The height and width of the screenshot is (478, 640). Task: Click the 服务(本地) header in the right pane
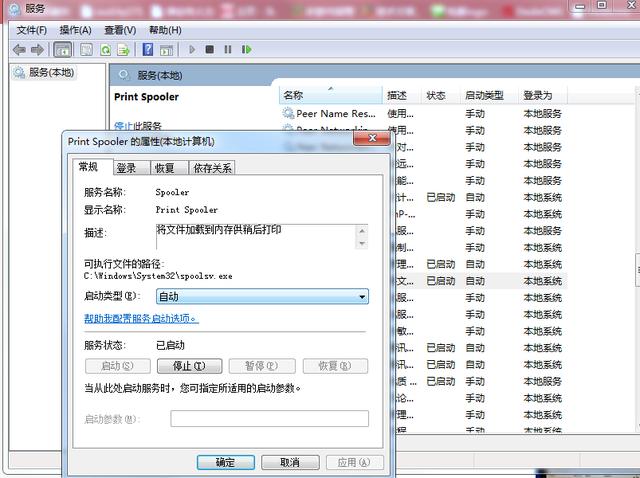click(160, 75)
